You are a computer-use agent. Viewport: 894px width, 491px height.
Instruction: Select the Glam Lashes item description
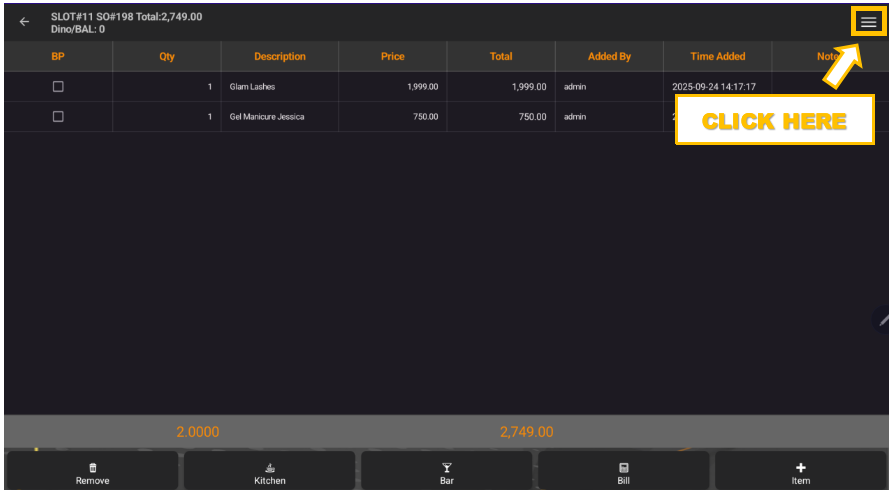252,87
